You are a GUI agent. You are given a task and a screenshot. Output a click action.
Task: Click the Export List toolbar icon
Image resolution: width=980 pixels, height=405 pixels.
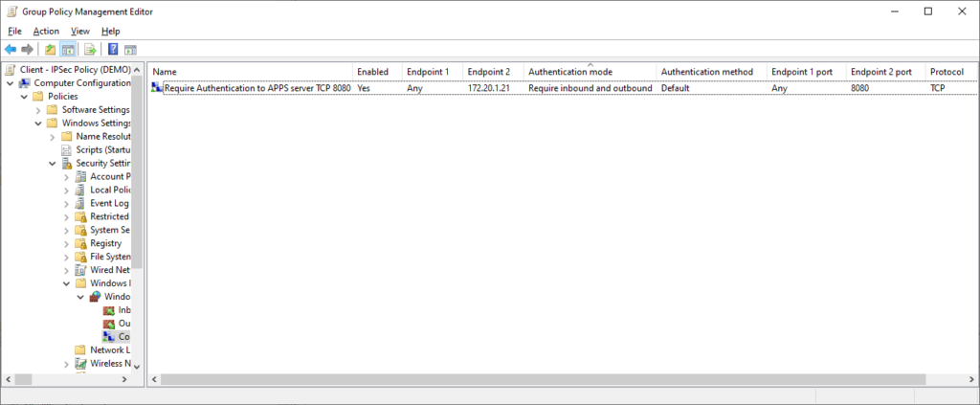coord(90,50)
